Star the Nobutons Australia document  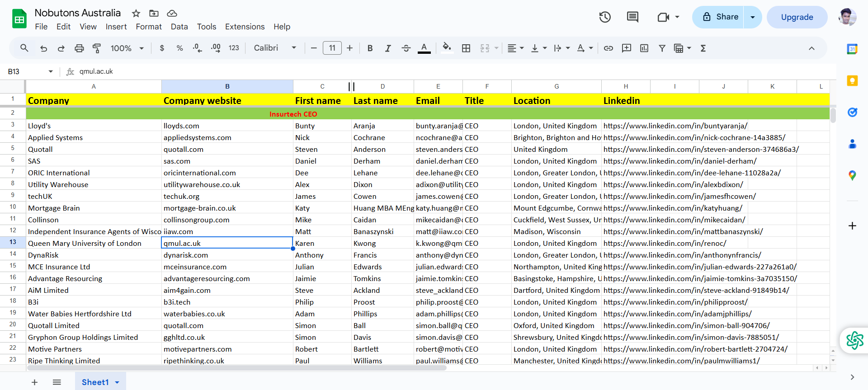click(136, 14)
